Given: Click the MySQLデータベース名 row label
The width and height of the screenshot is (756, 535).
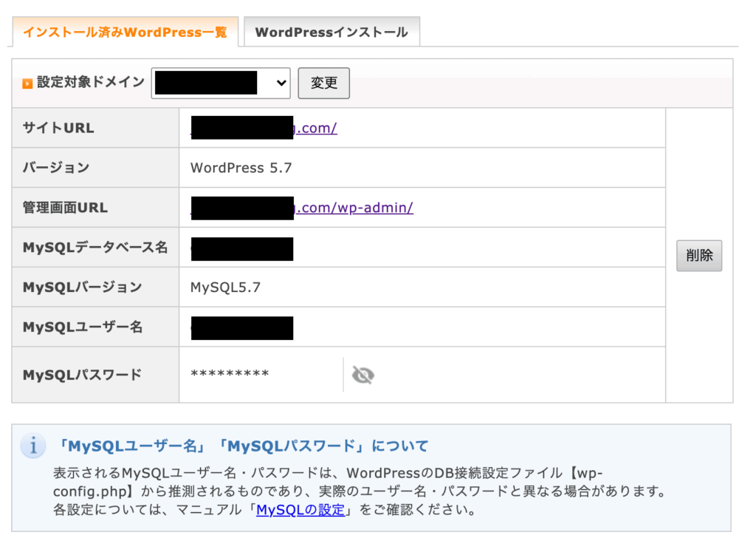Looking at the screenshot, I should coord(95,248).
